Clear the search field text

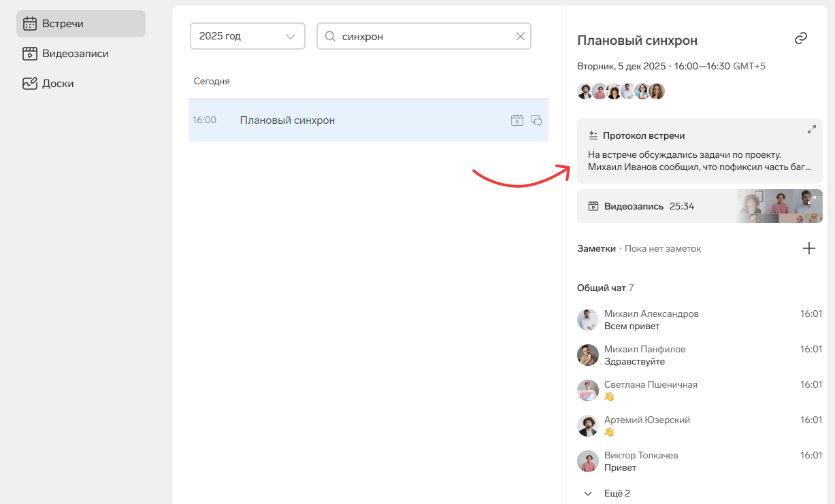521,37
